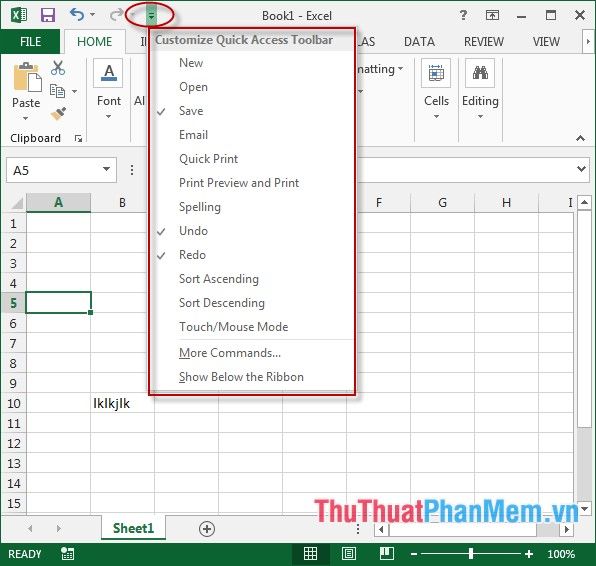596x566 pixels.
Task: Click the Zoom In plus button
Action: (x=529, y=554)
